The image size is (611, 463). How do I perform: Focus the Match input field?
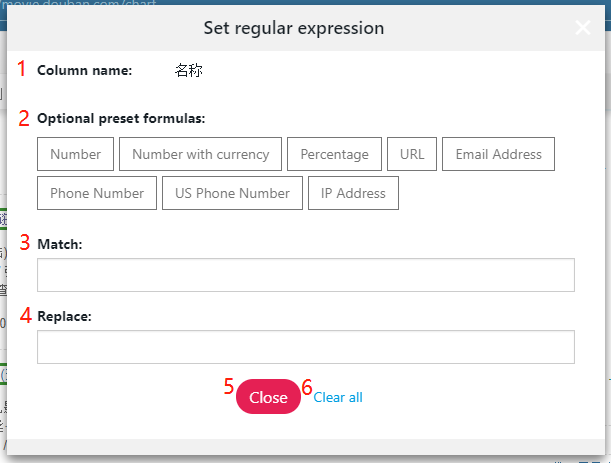[305, 275]
